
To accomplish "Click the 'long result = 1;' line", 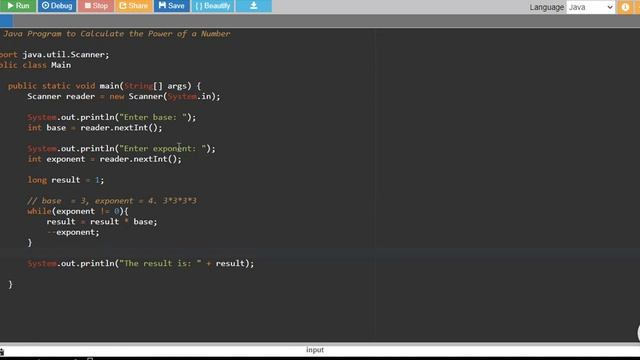I will tap(66, 180).
